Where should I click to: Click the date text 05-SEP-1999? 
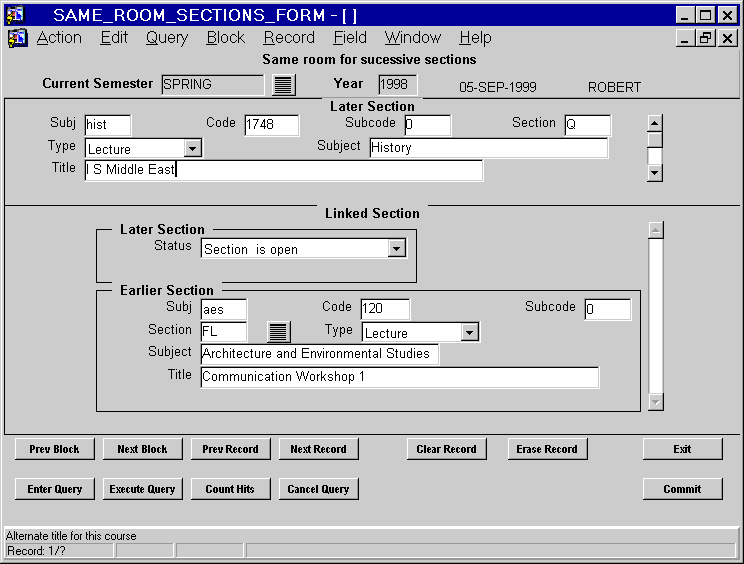(x=498, y=87)
